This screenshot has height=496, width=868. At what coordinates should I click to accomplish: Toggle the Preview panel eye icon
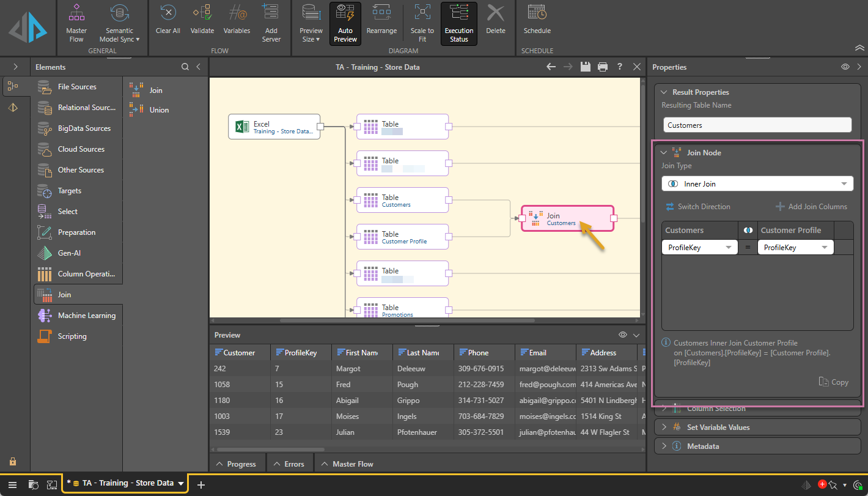tap(622, 335)
